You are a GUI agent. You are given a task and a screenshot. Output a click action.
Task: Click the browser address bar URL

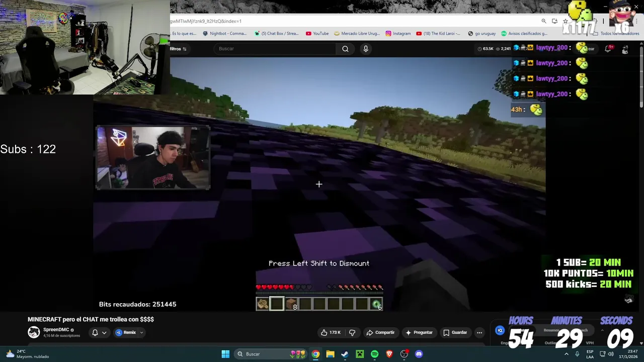(x=206, y=21)
